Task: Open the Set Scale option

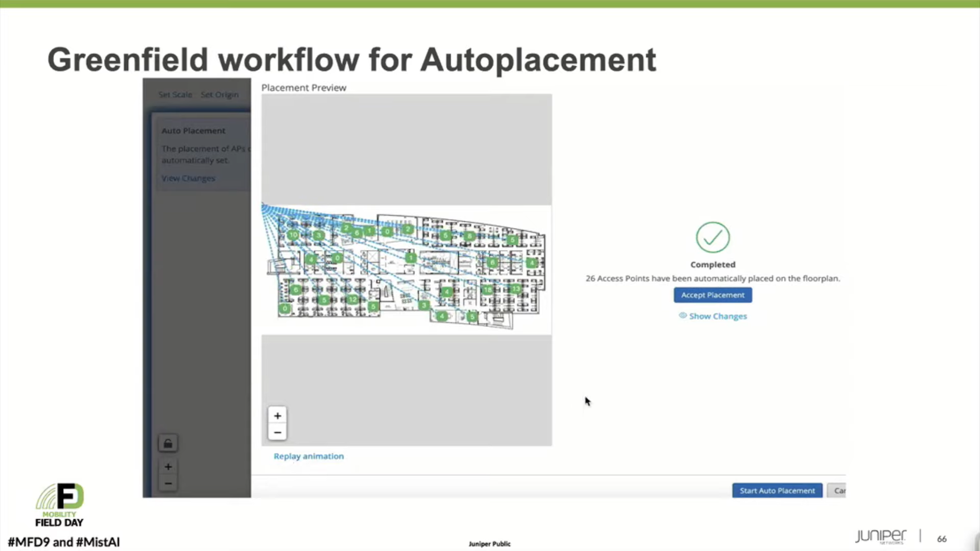Action: pos(175,95)
